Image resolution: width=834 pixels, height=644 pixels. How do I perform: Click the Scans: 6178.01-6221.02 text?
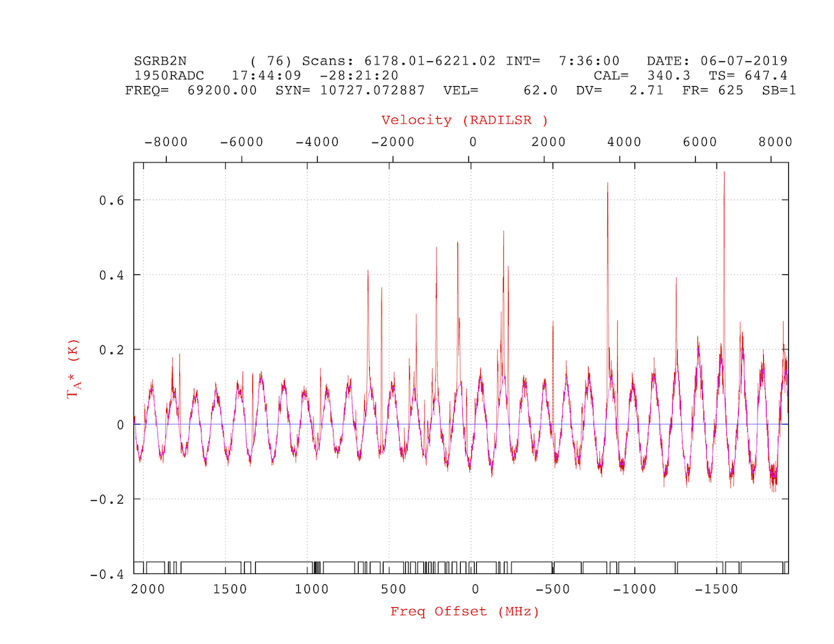[x=399, y=61]
